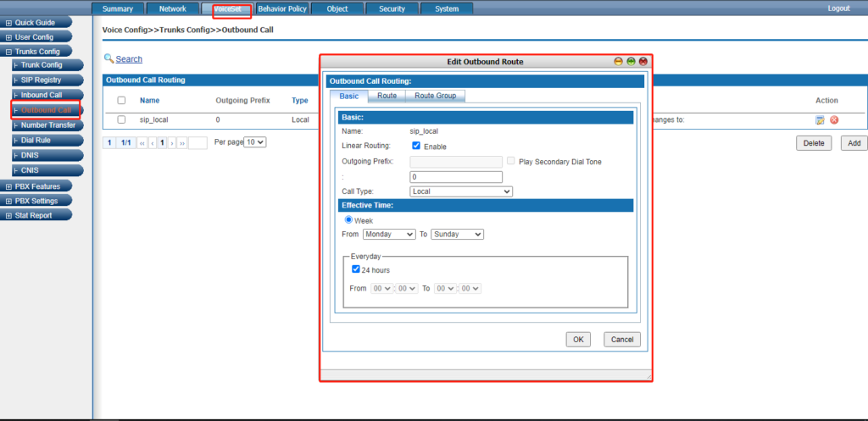Toggle the Play Secondary Dial Tone checkbox
This screenshot has height=421, width=868.
pyautogui.click(x=511, y=161)
